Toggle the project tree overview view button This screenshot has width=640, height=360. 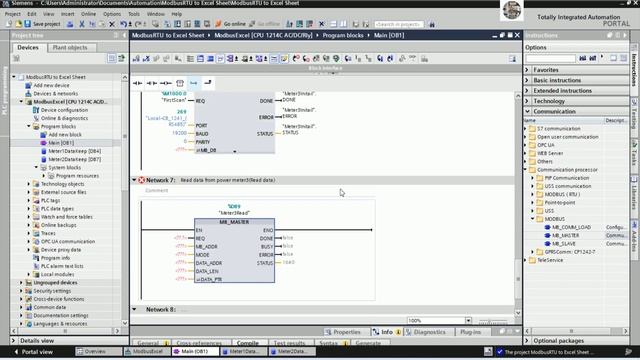click(111, 58)
